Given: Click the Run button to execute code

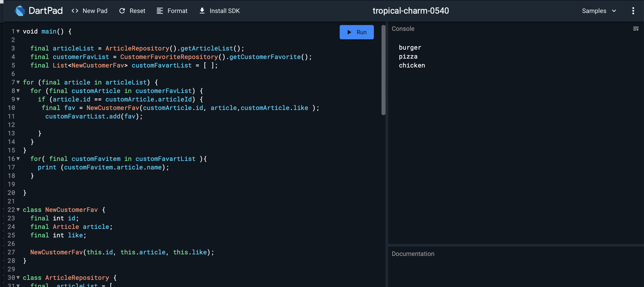Looking at the screenshot, I should tap(357, 32).
